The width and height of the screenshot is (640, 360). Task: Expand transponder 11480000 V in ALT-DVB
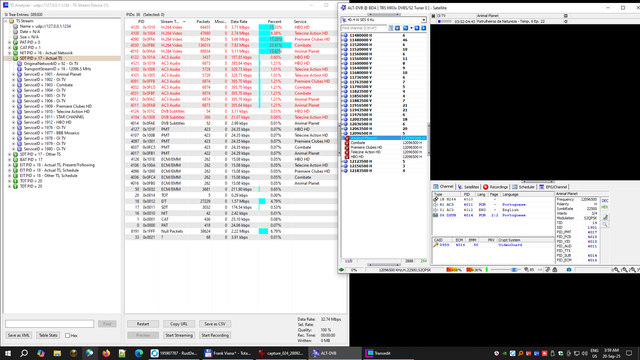(342, 40)
